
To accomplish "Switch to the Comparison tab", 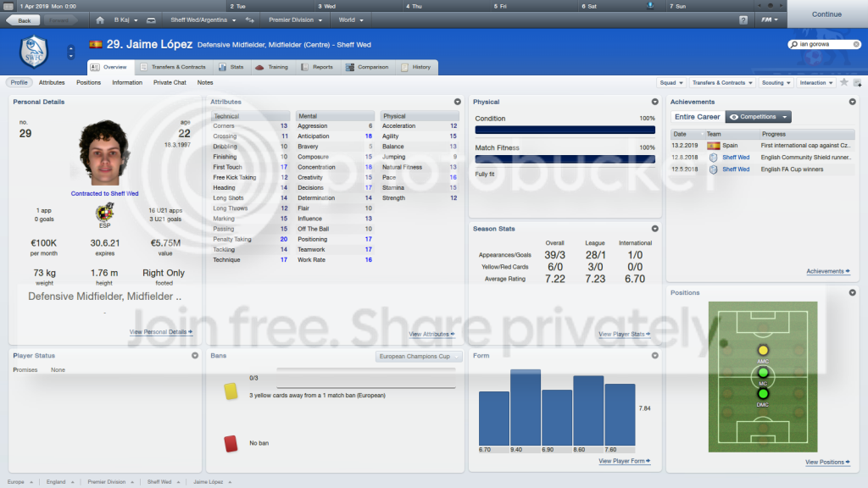I will point(368,67).
